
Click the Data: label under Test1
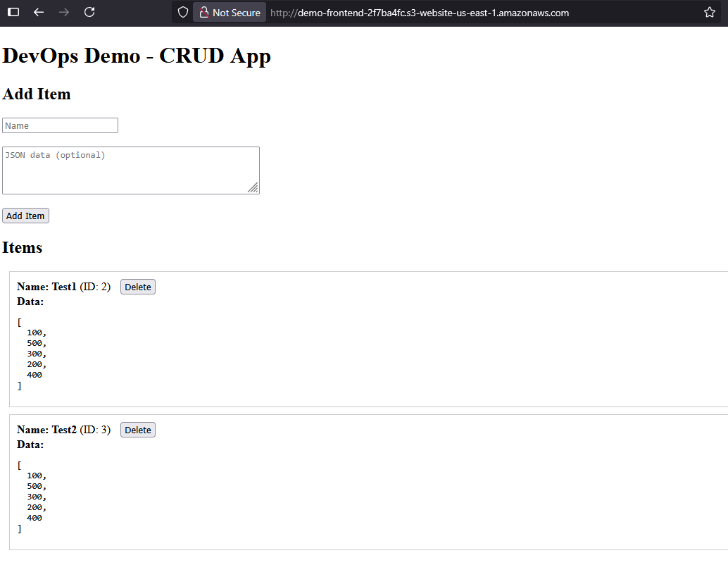[30, 302]
